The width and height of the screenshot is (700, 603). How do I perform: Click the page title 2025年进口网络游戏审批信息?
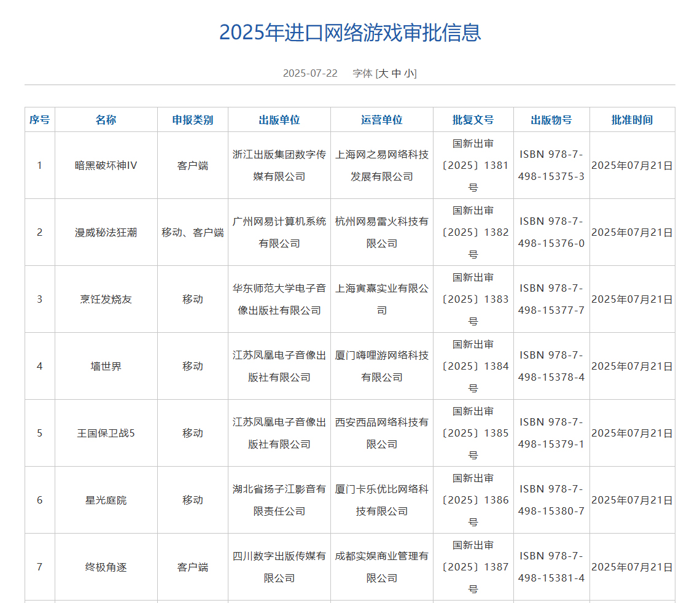coord(350,33)
